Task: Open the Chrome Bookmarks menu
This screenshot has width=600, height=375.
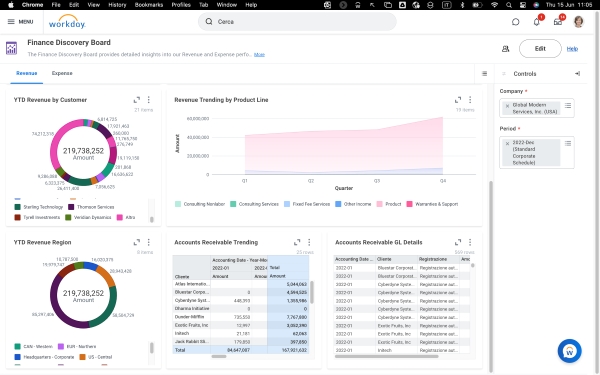Action: (149, 5)
